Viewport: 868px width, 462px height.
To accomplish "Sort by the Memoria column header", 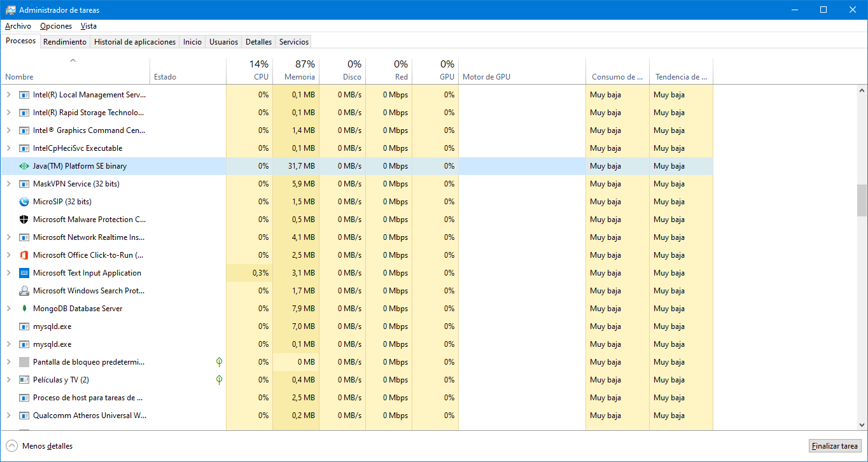I will (296, 71).
